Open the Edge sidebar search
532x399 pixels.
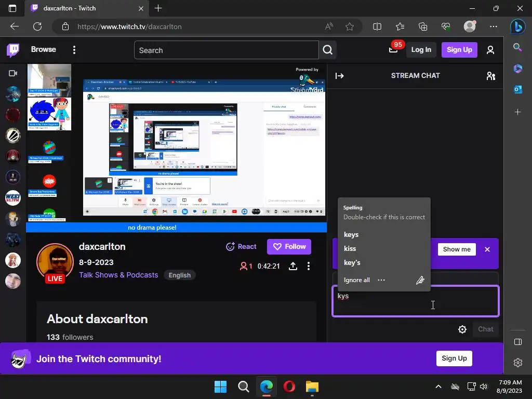[x=517, y=47]
